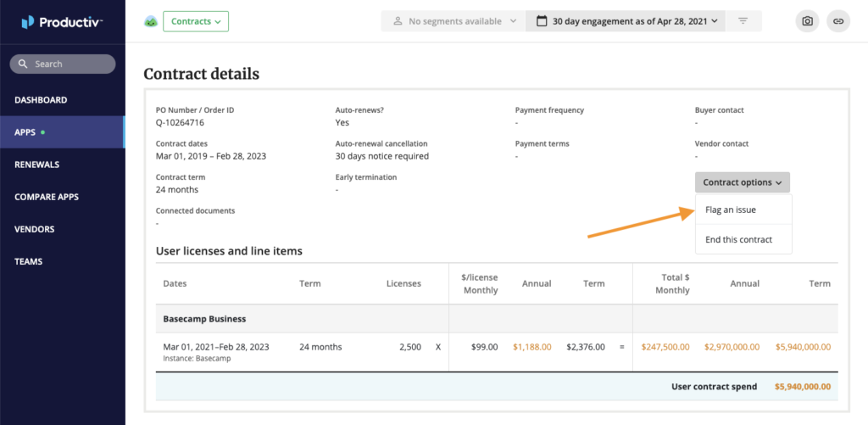This screenshot has width=868, height=425.
Task: Click the segments people icon
Action: 396,21
